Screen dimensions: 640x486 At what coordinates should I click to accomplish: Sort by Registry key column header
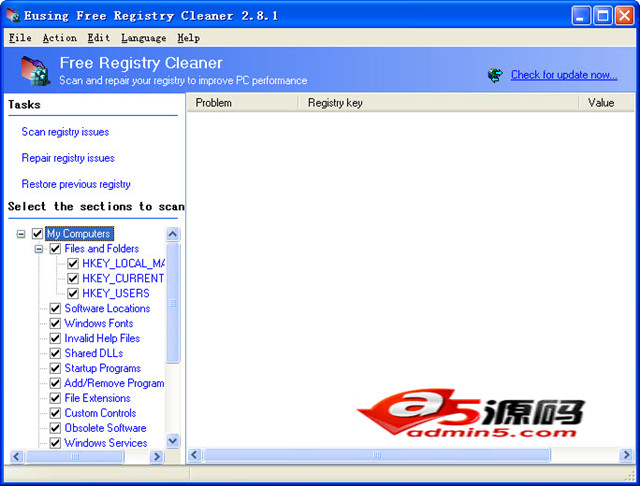coord(438,103)
